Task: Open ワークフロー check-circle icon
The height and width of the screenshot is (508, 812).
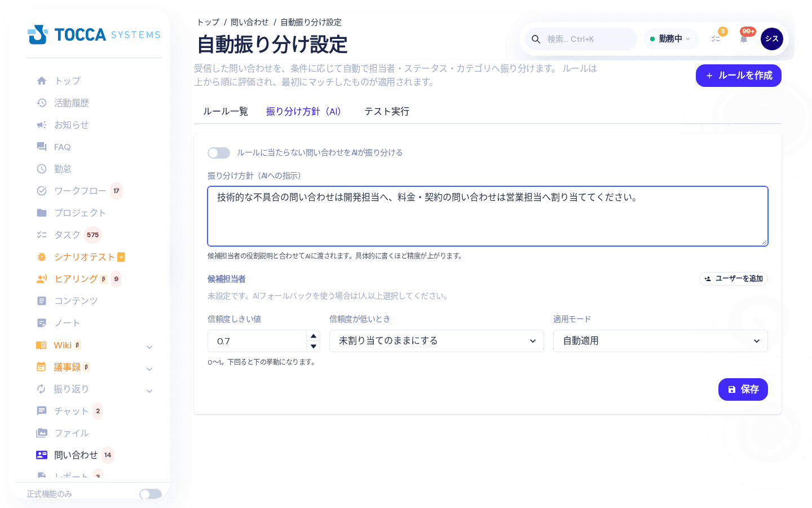Action: pos(42,191)
